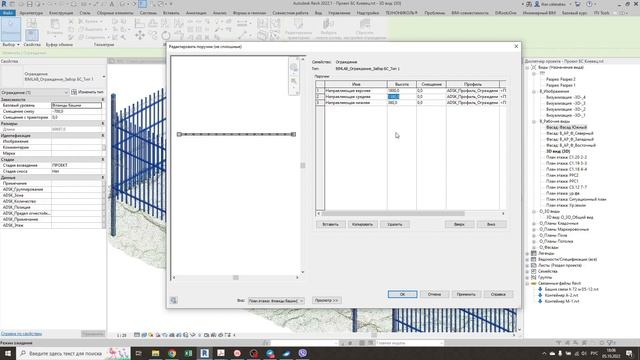Select the Направляющая нижняя name cell
Viewport: 640px width, 360px height.
(356, 103)
